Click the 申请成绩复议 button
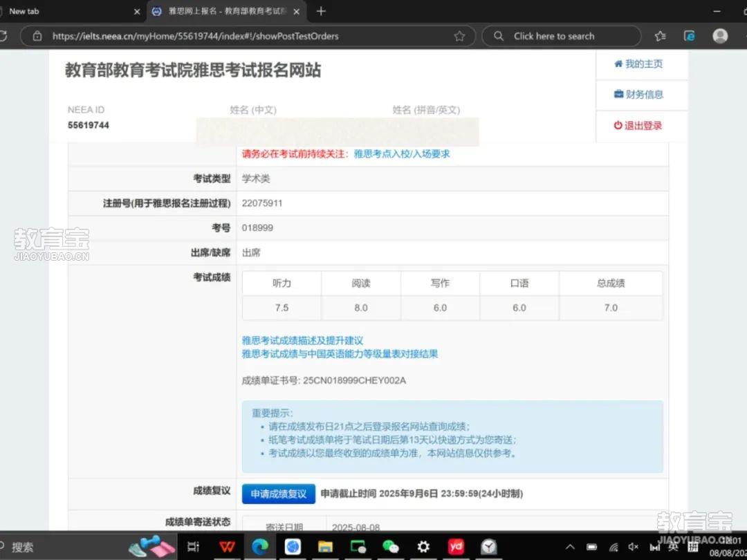Image resolution: width=747 pixels, height=560 pixels. tap(279, 494)
